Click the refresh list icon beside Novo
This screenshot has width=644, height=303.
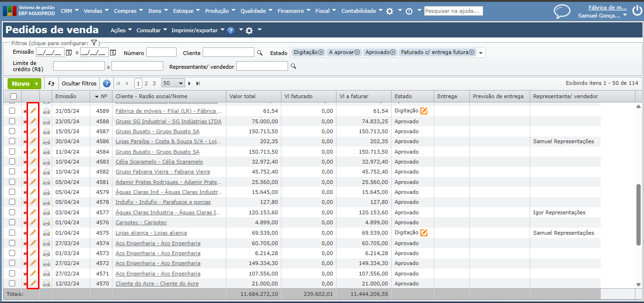(x=51, y=83)
